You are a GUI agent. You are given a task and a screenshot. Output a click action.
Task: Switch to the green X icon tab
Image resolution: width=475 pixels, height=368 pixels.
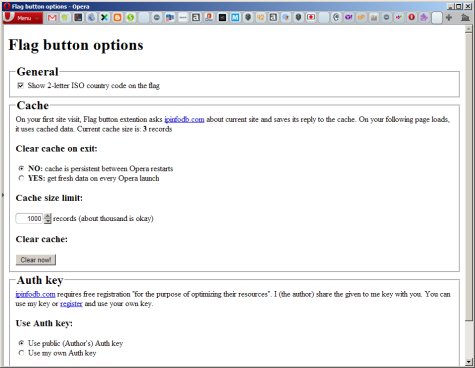click(104, 17)
